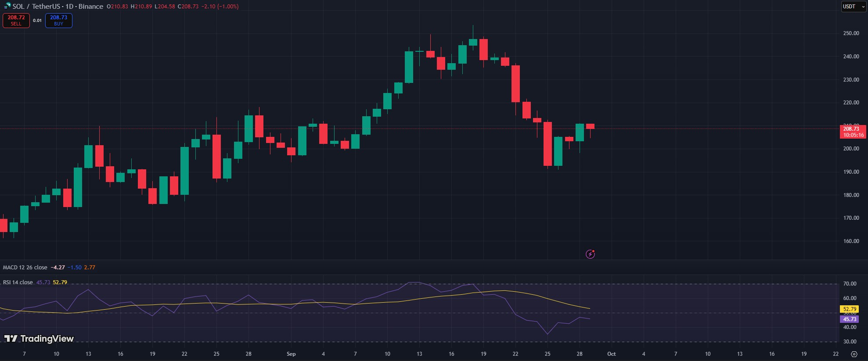Click the TradingView logo watermark

click(x=39, y=339)
